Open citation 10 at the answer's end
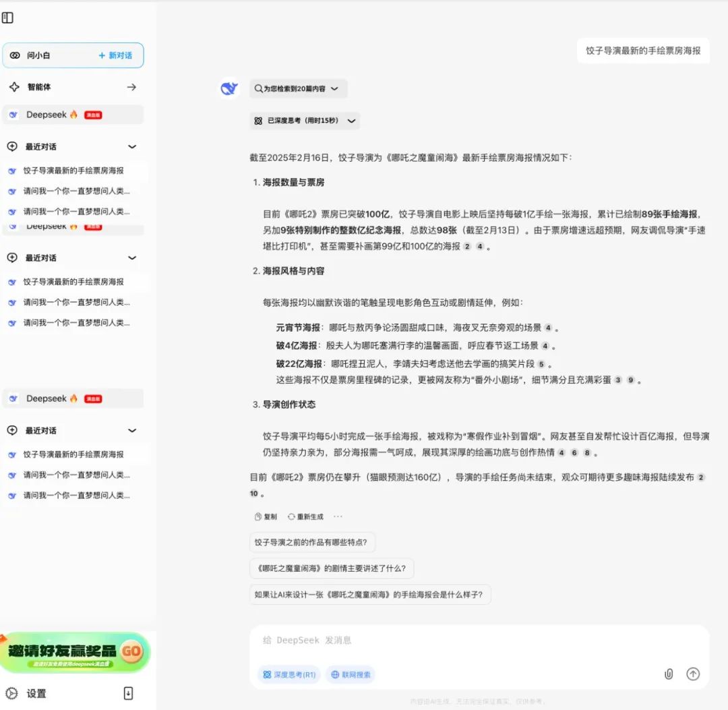The image size is (728, 710). click(x=254, y=494)
